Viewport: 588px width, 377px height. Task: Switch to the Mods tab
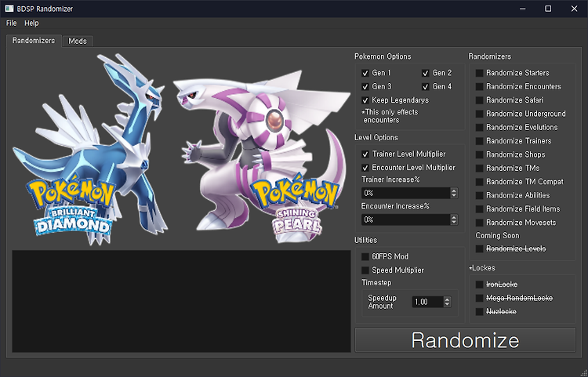(x=78, y=42)
